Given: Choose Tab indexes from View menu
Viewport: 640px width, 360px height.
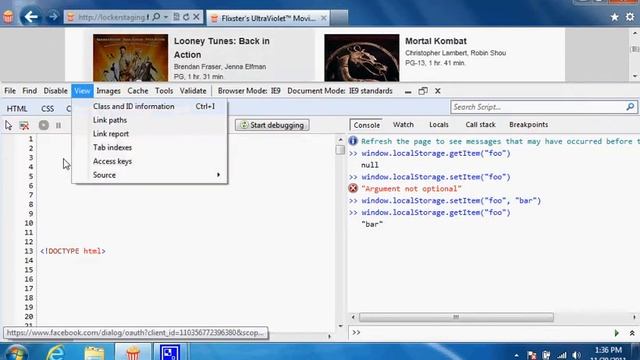Looking at the screenshot, I should click(149, 147).
